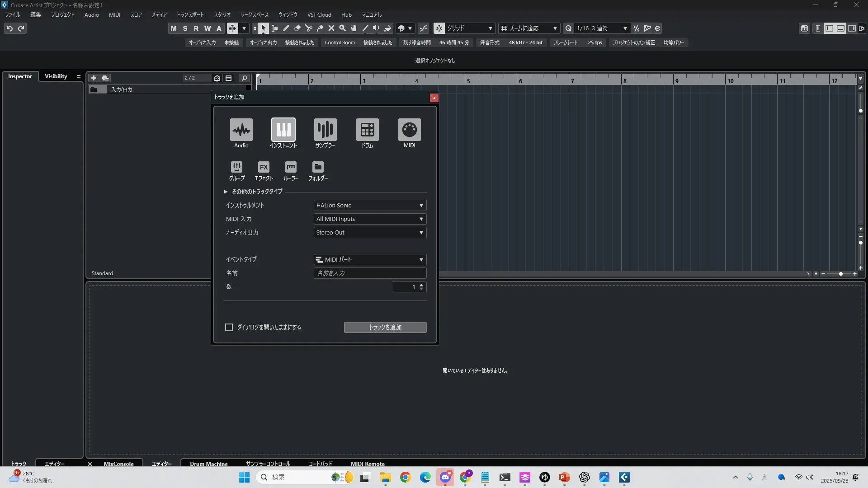This screenshot has width=868, height=488.
Task: Pick the MIDI track type icon
Action: point(409,130)
